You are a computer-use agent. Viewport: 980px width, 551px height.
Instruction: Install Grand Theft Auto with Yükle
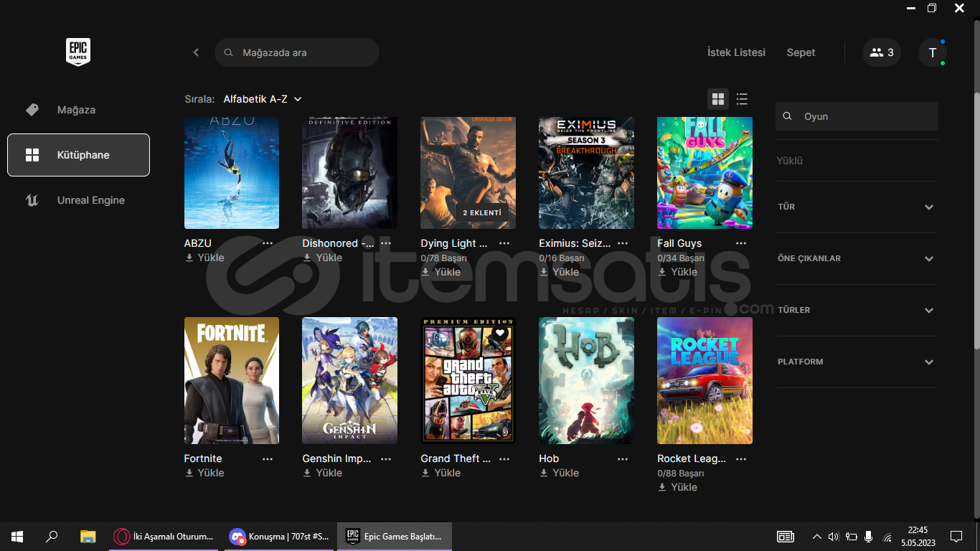pyautogui.click(x=441, y=473)
